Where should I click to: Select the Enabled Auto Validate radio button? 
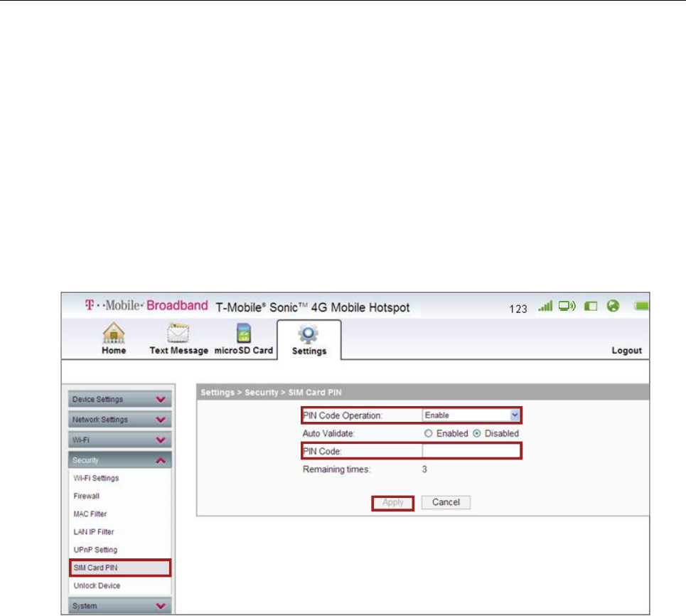[x=429, y=433]
